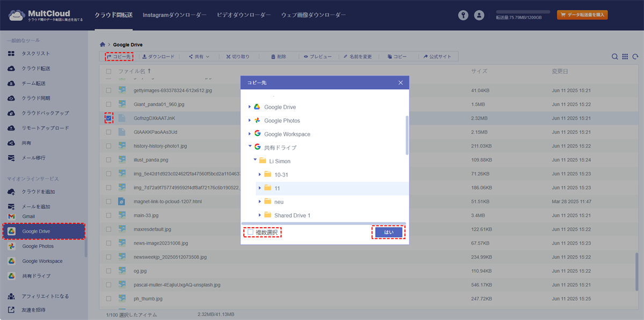Open Cloud Backup sidebar icon
The width and height of the screenshot is (644, 320).
coord(11,113)
